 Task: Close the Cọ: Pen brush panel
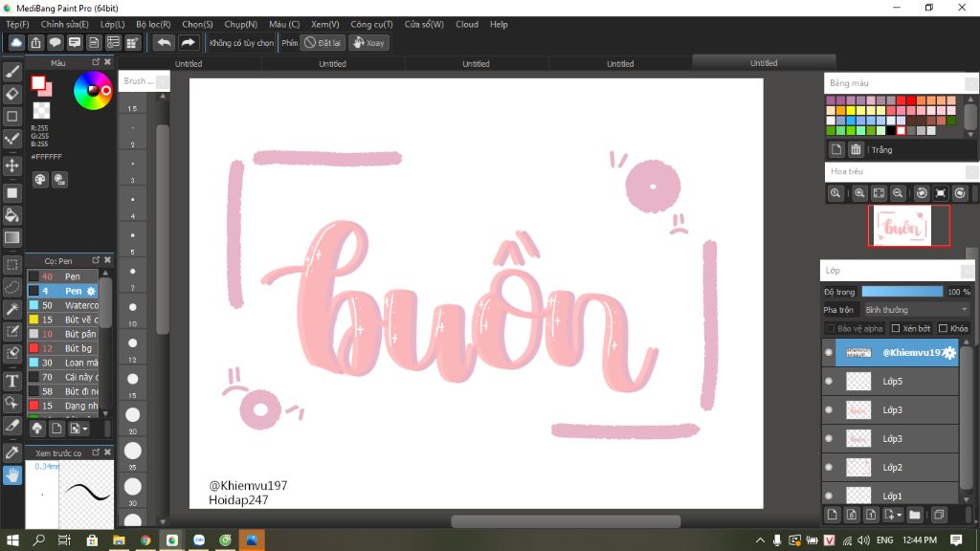[x=107, y=260]
